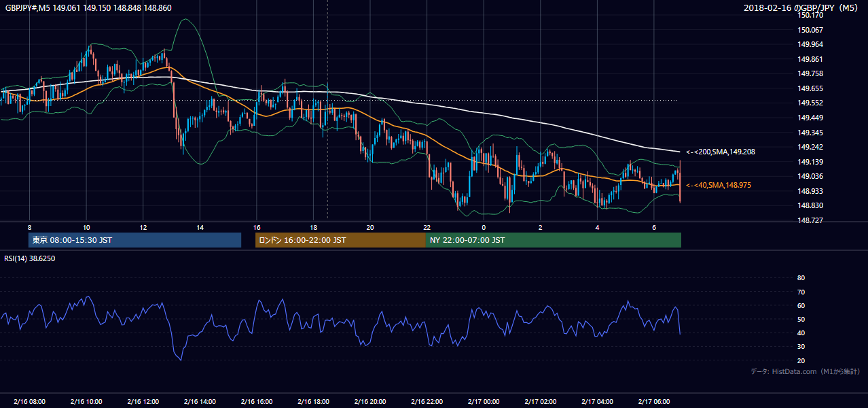Click the 200,SMA,149.208 label
The width and height of the screenshot is (868, 408).
(x=720, y=152)
